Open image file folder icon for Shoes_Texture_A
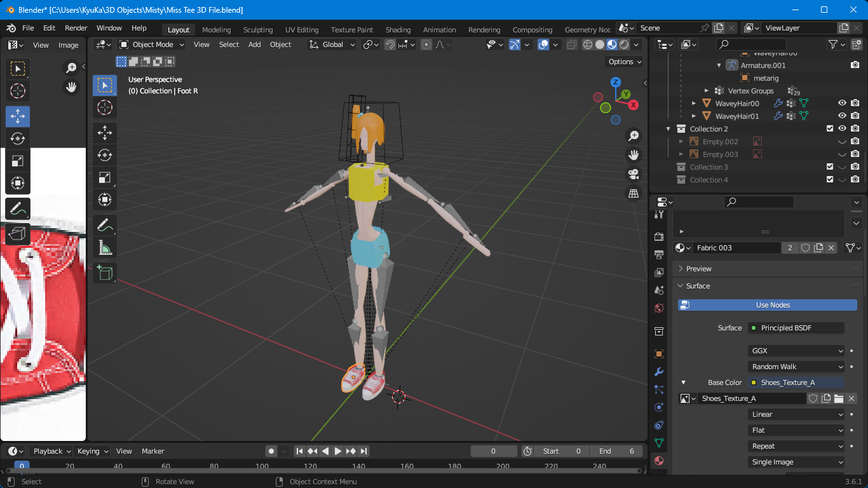This screenshot has height=488, width=868. (839, 398)
